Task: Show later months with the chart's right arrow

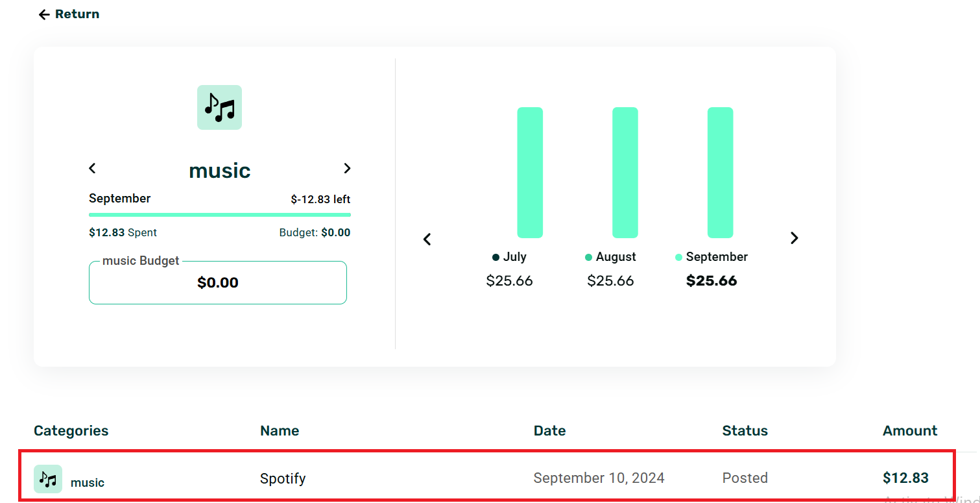Action: point(794,238)
